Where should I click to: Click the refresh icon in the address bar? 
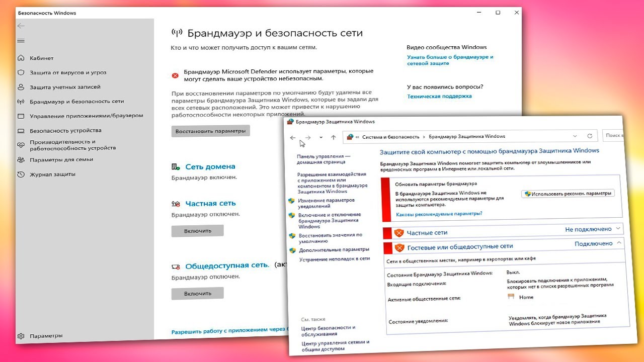coord(590,136)
